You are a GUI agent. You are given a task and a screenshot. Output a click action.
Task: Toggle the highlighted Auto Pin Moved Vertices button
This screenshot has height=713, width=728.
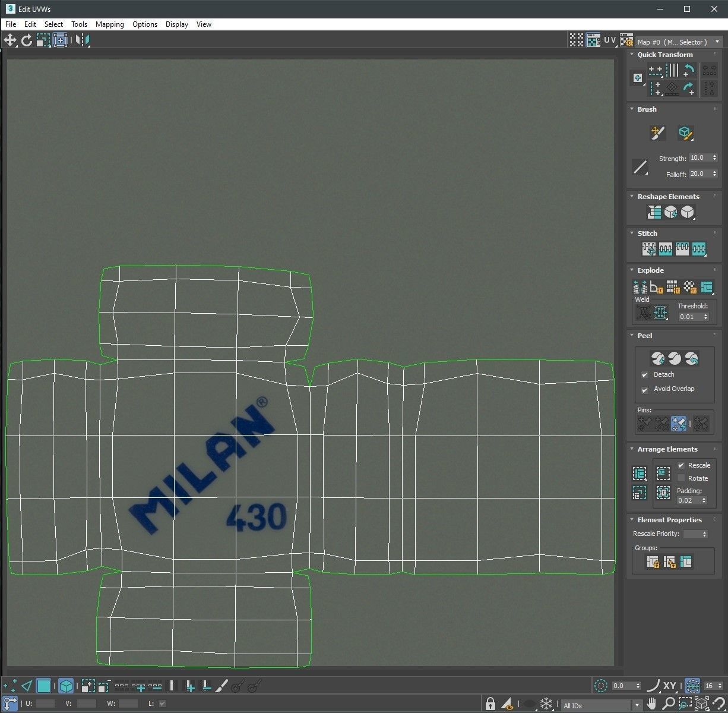click(x=679, y=423)
